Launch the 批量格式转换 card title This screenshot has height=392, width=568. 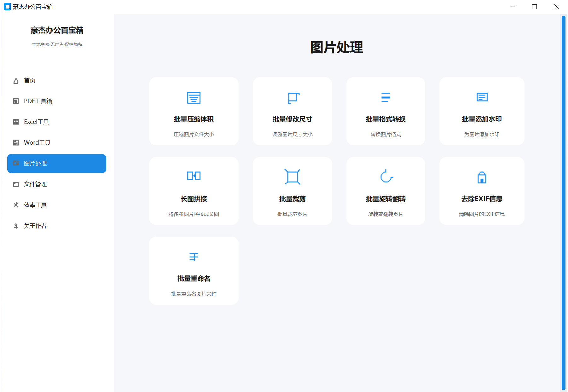386,119
